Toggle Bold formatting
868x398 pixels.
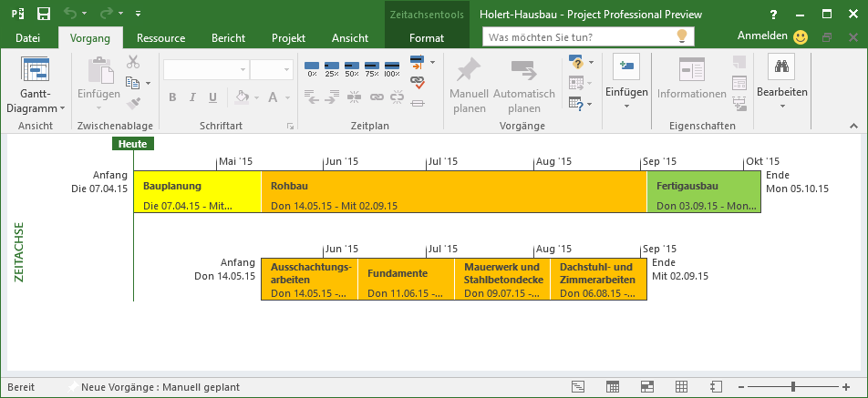pos(172,97)
